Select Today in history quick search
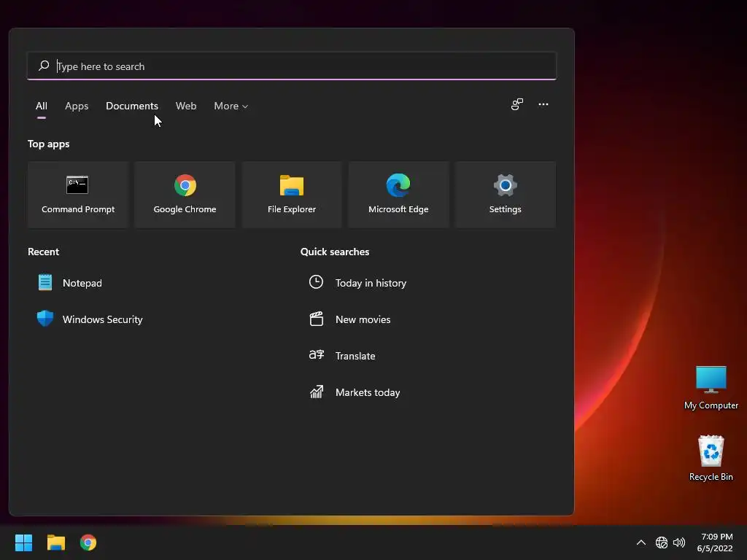747x560 pixels. (357, 283)
